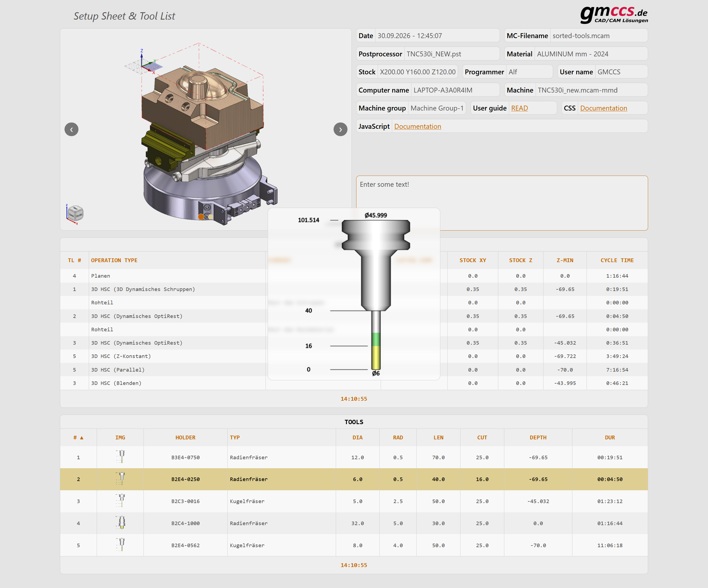Click the CYCLE TIME column header

tap(617, 260)
